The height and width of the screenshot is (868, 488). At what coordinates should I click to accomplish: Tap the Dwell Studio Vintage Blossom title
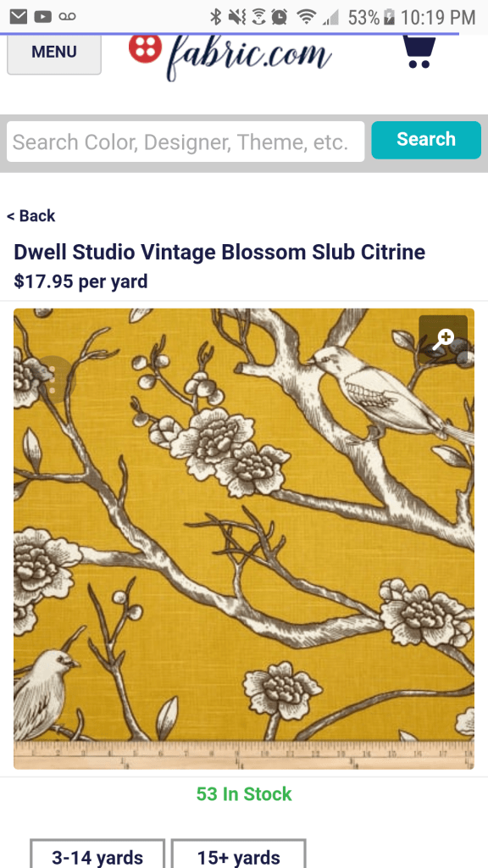point(219,253)
